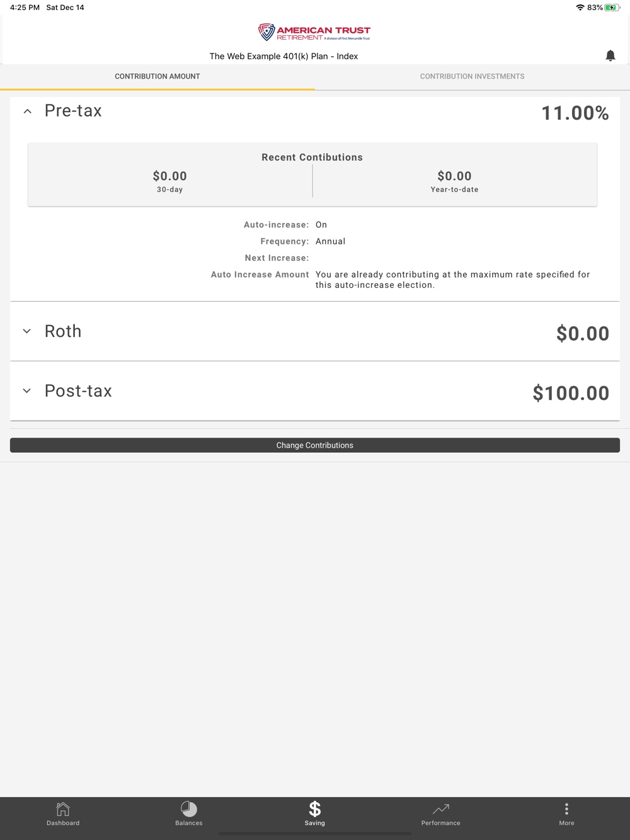The image size is (630, 840).
Task: Expand the Post-tax section chevron
Action: click(x=27, y=391)
